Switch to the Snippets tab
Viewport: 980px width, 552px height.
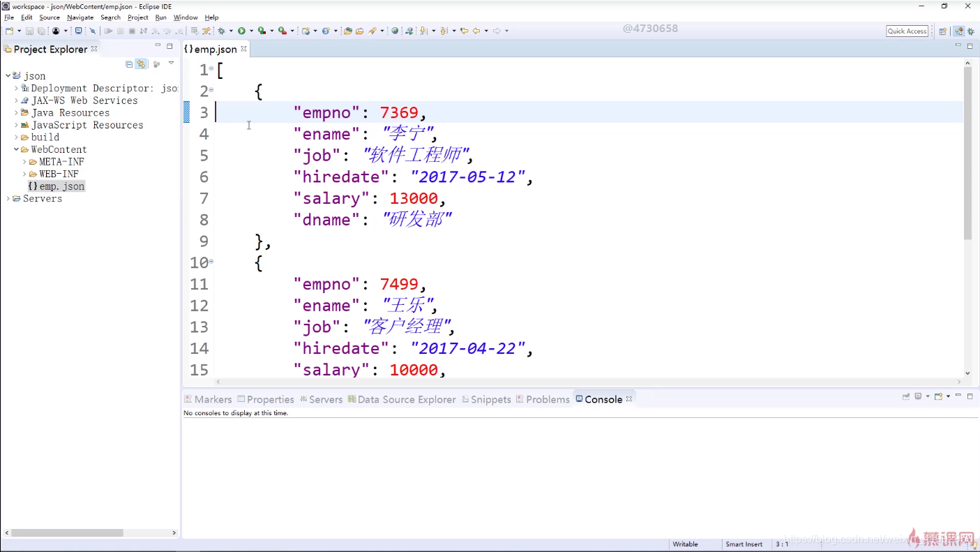[x=486, y=399]
